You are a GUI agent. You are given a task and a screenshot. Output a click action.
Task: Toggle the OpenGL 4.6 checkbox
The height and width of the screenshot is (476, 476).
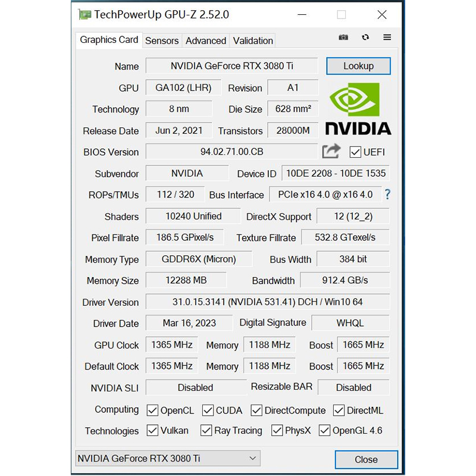[x=324, y=430]
